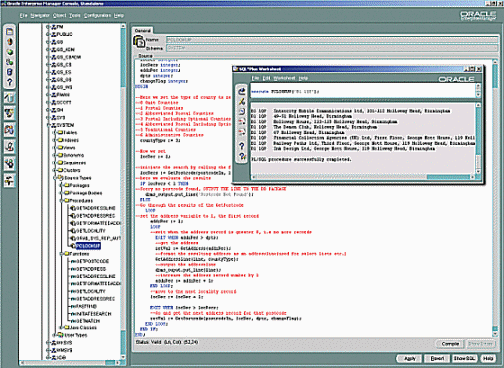Click the SQL*Plus command input area
This screenshot has width=504, height=368.
click(363, 91)
